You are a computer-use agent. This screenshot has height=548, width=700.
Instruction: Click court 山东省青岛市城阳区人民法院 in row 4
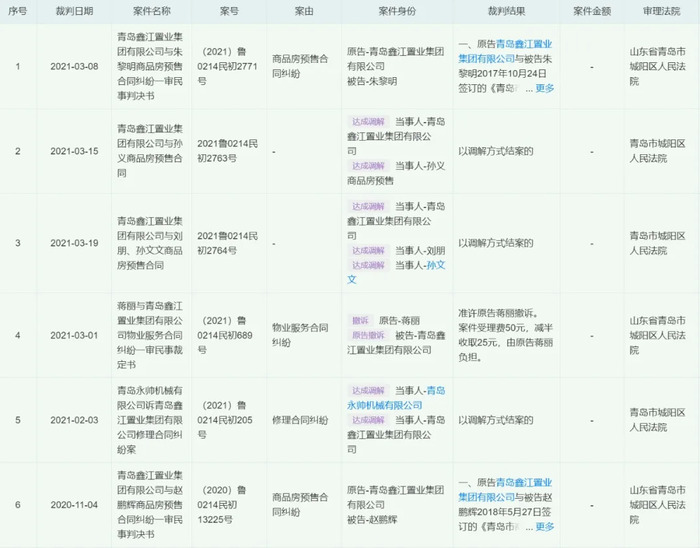(658, 335)
